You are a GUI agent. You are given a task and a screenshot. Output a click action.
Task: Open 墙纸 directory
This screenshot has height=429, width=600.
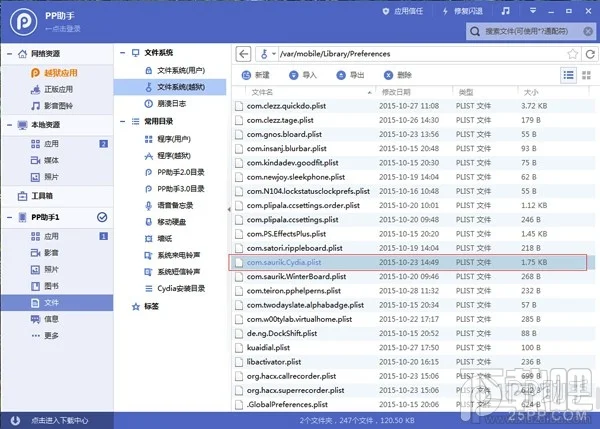pos(158,238)
